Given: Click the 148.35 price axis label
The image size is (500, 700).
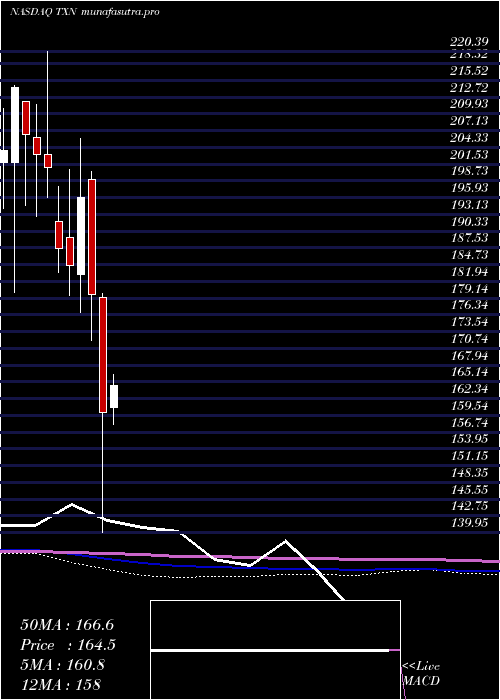Looking at the screenshot, I should [469, 473].
